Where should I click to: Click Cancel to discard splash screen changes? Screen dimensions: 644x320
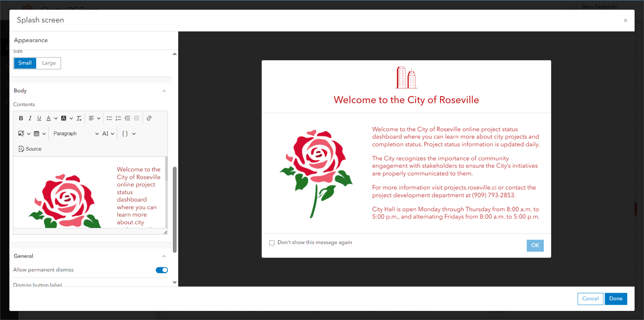click(590, 299)
